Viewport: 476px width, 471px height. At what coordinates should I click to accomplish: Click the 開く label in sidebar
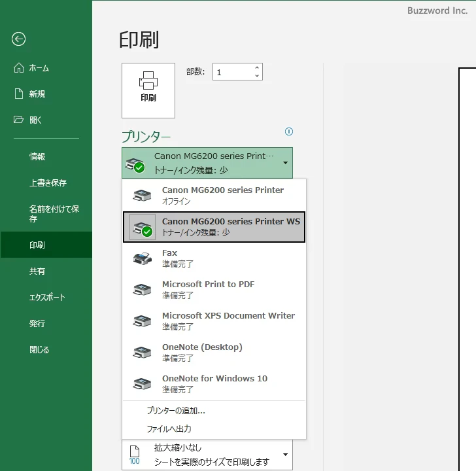click(x=35, y=120)
